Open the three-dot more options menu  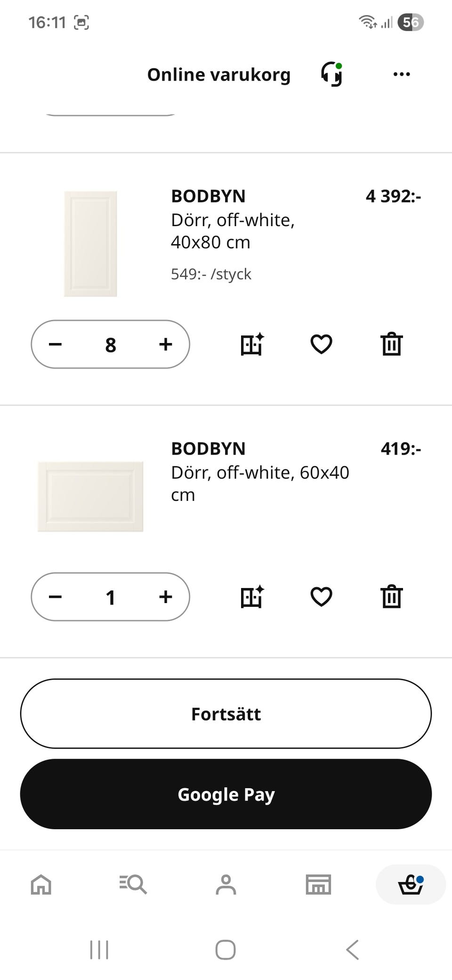(x=401, y=74)
